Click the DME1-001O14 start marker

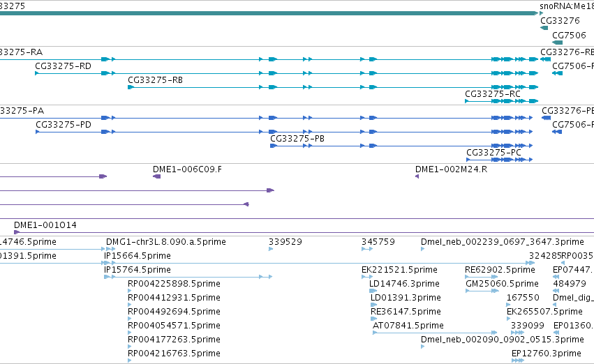(16, 232)
